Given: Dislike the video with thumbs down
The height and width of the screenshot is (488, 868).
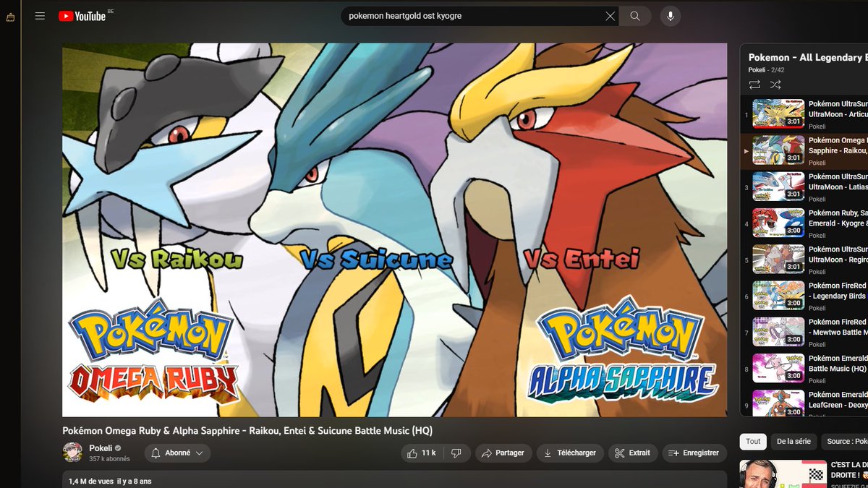Looking at the screenshot, I should 456,453.
